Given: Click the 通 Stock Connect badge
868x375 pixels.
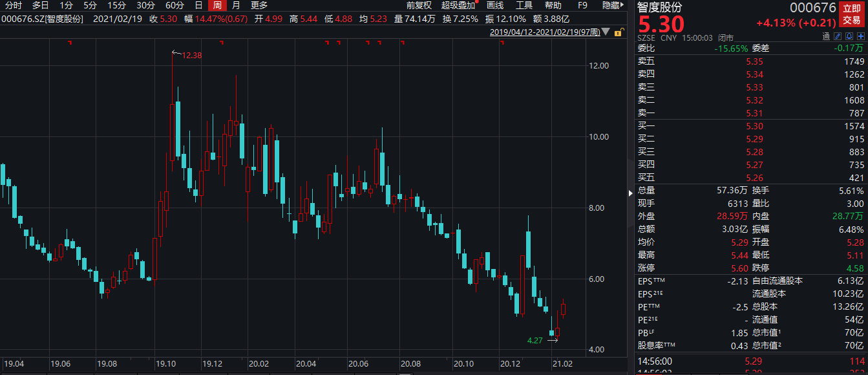Looking at the screenshot, I should coord(827,36).
